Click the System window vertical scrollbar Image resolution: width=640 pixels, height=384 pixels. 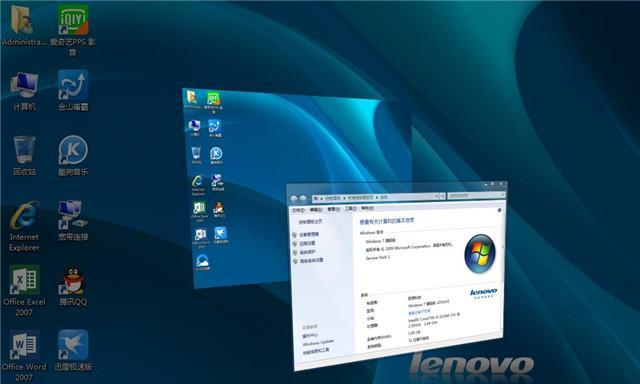[x=502, y=269]
